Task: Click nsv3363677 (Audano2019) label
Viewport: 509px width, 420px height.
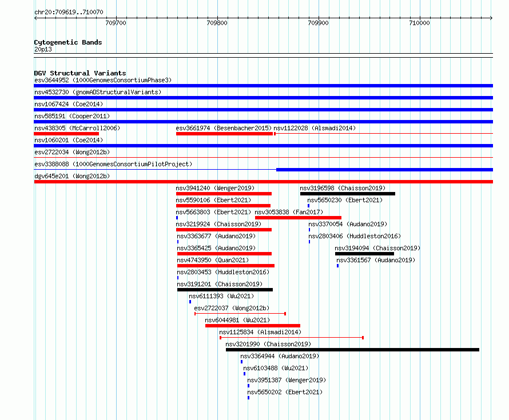Action: [x=216, y=236]
